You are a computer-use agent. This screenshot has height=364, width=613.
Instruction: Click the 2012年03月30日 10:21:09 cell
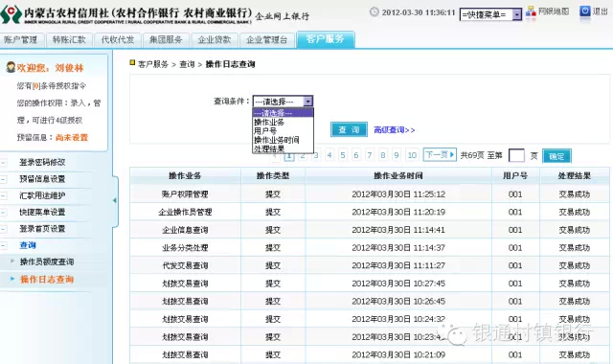(398, 355)
